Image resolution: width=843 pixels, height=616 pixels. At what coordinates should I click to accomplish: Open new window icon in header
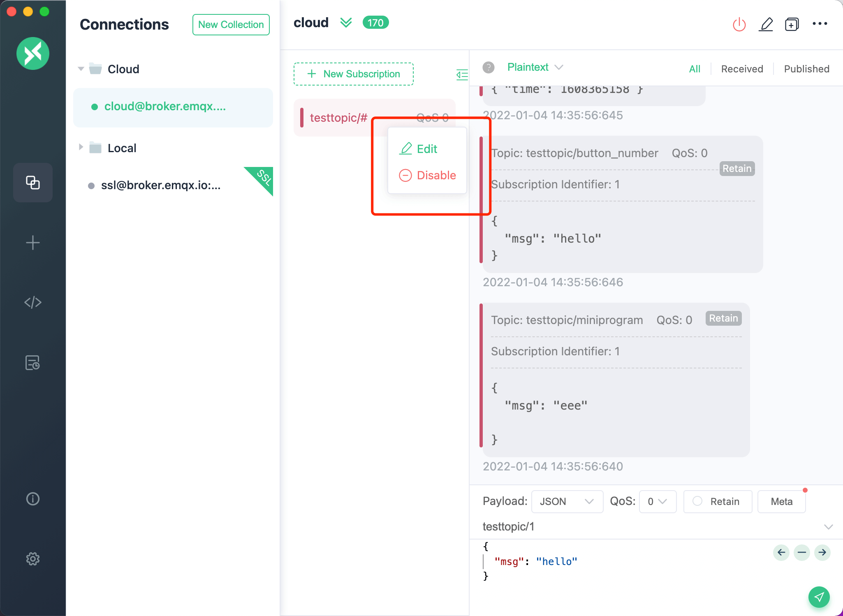792,24
